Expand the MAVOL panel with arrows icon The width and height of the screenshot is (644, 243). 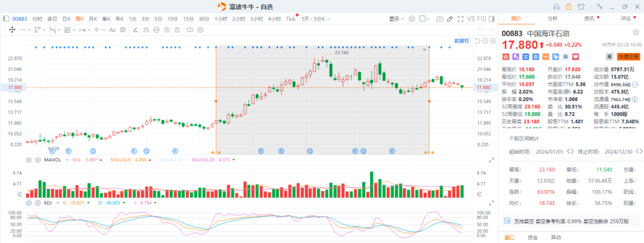tap(491, 160)
